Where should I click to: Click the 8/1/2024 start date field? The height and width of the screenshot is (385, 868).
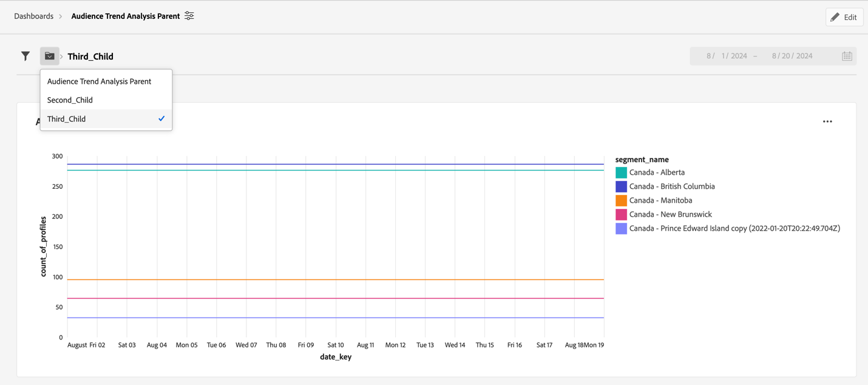[727, 55]
